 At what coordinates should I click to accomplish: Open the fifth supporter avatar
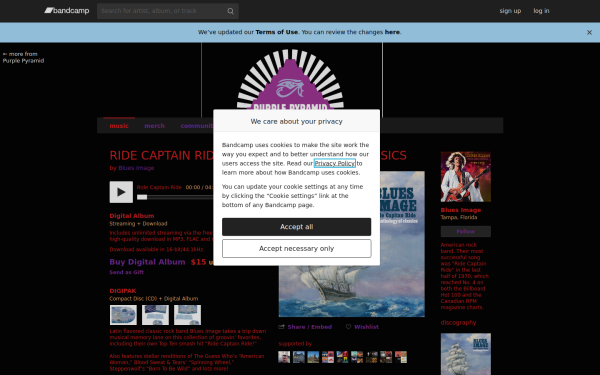click(x=342, y=357)
